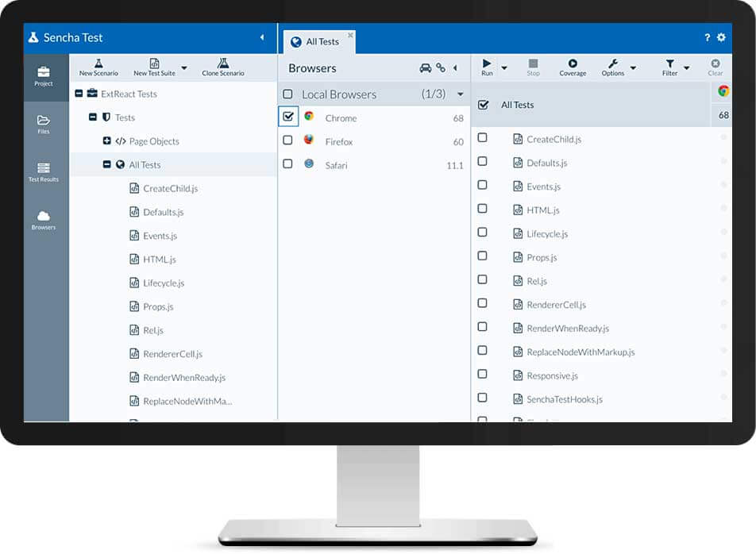
Task: Click the Chrome column icon in results grid
Action: 723,91
